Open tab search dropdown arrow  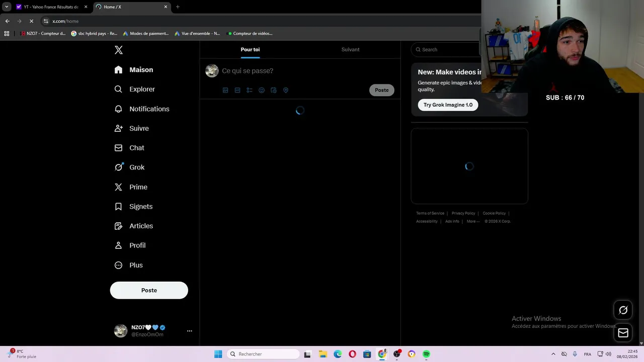coord(6,7)
